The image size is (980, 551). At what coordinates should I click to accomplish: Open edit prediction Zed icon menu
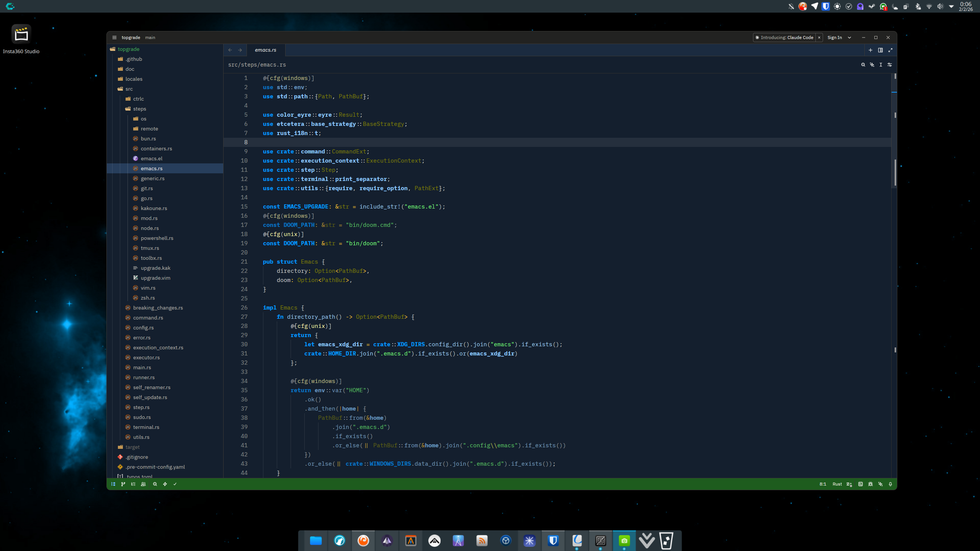(849, 484)
